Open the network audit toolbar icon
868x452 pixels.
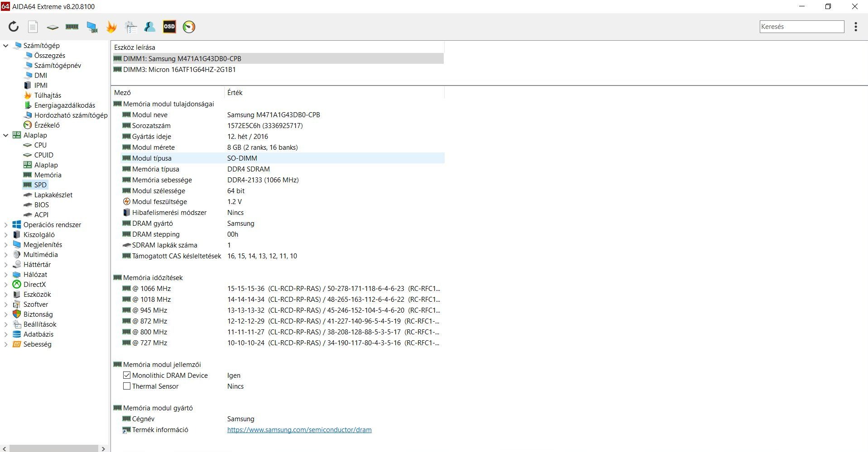[131, 27]
